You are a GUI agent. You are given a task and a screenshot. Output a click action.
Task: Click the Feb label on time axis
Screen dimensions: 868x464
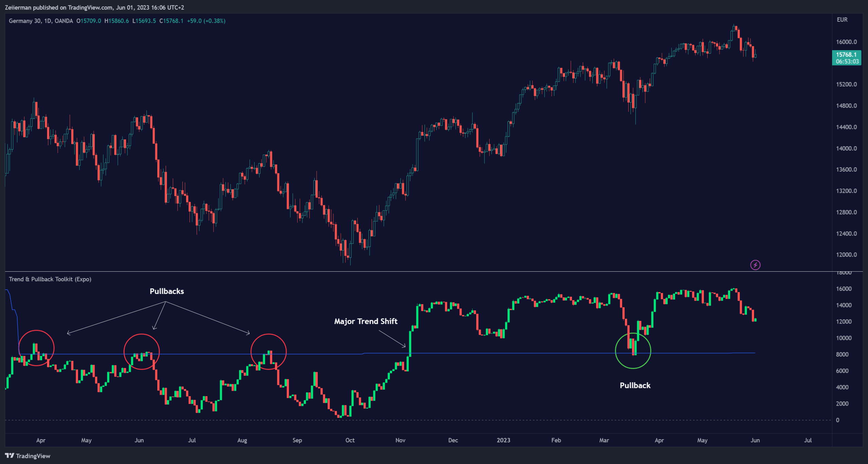[556, 440]
